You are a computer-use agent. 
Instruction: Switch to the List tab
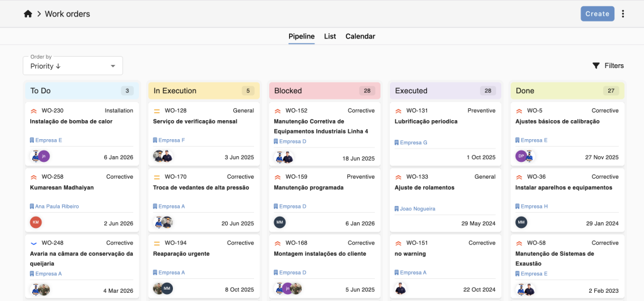tap(330, 36)
